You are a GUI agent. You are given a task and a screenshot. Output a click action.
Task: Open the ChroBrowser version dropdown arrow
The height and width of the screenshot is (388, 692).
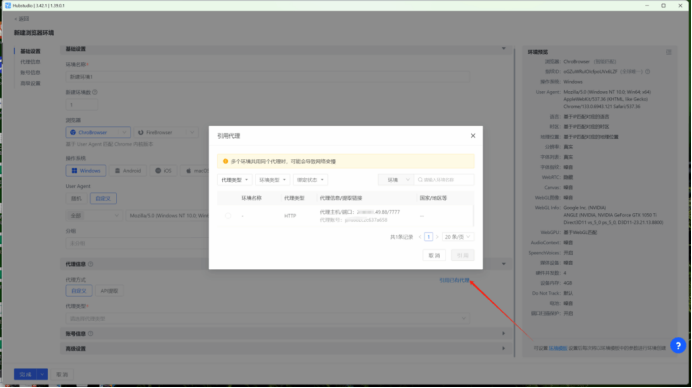point(124,132)
